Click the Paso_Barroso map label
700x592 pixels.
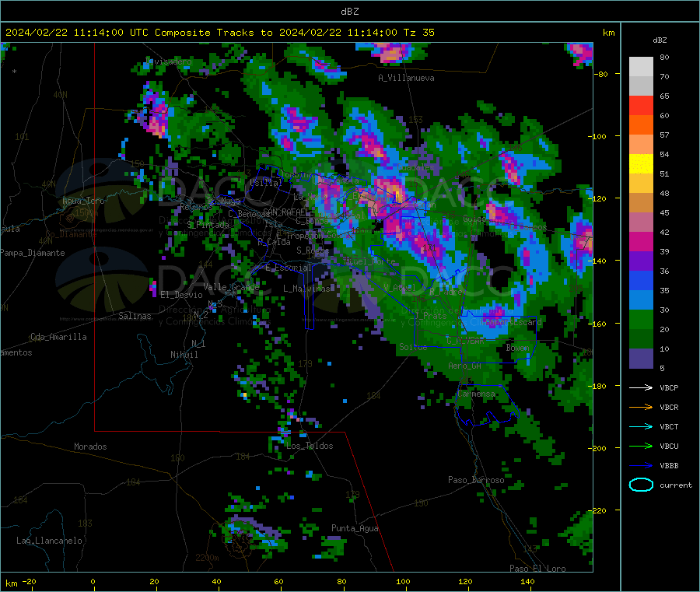point(476,480)
